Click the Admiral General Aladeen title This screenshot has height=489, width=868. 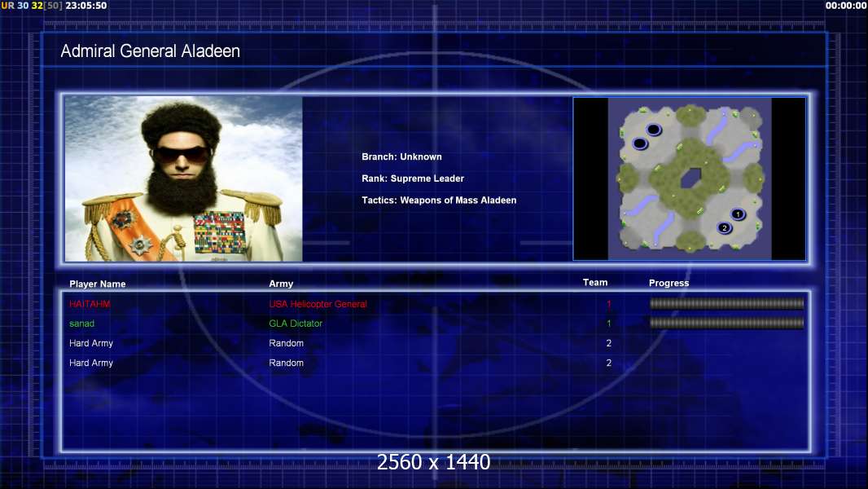(x=150, y=51)
